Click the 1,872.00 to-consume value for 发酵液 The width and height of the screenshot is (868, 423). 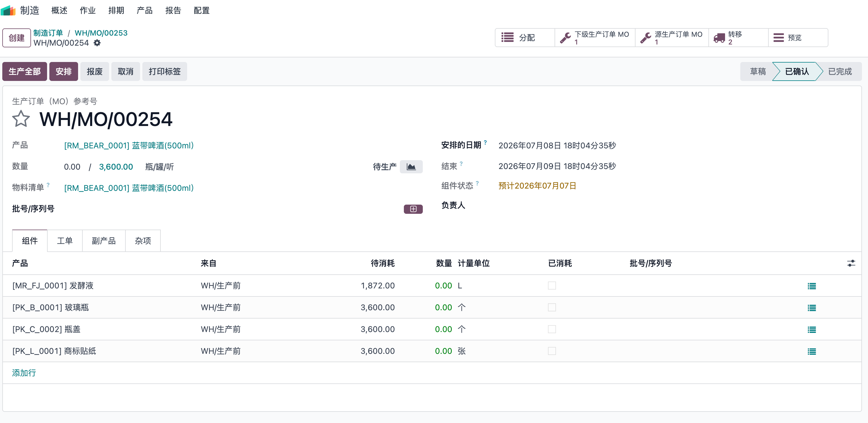(378, 286)
